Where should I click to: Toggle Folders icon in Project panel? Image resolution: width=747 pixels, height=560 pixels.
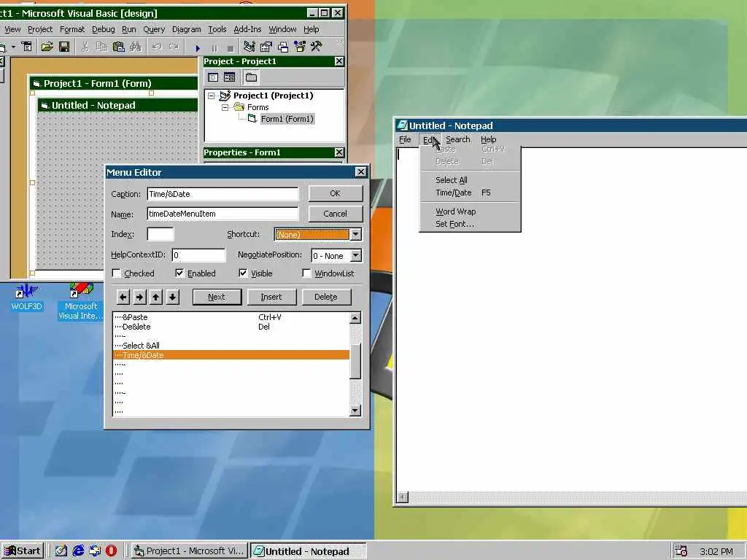[x=251, y=77]
